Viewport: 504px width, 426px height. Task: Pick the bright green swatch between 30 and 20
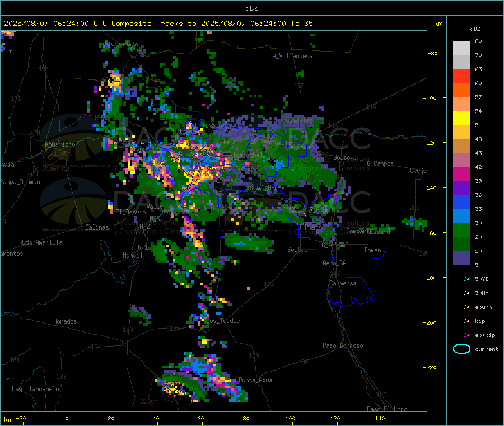point(461,230)
